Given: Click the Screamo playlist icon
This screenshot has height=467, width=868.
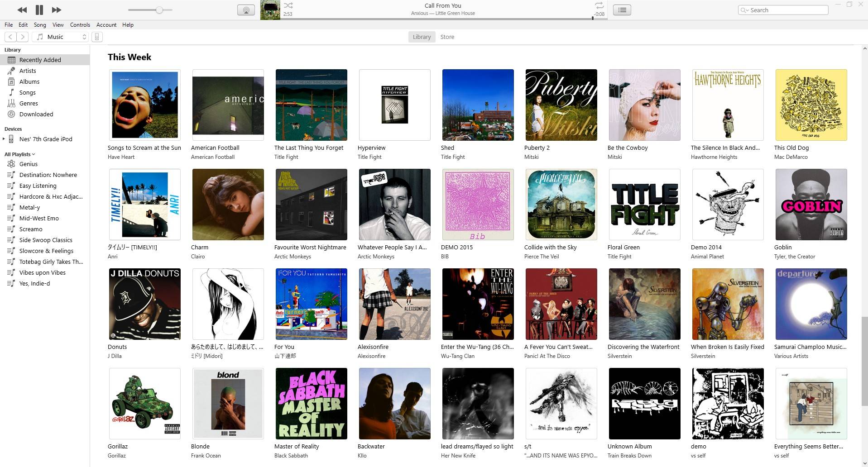Looking at the screenshot, I should (x=11, y=229).
